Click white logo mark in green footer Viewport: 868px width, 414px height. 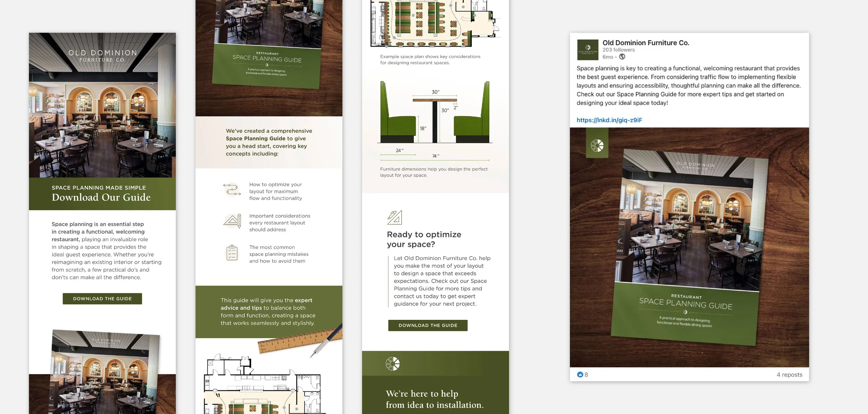pos(392,364)
